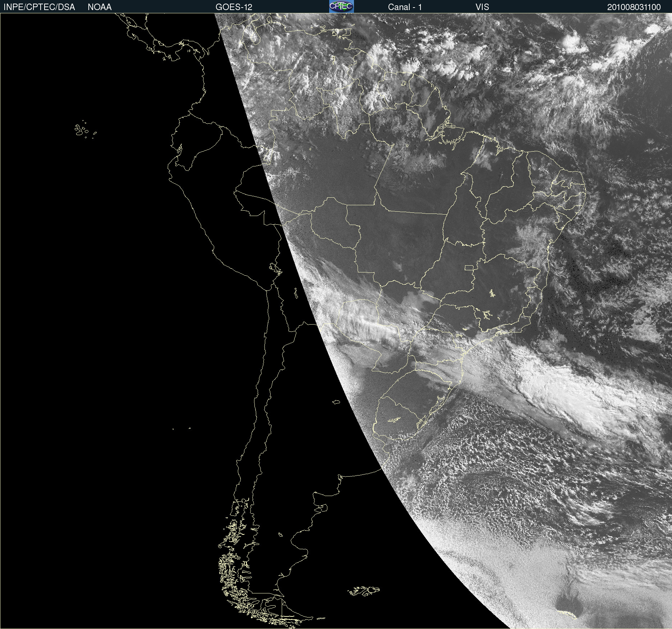Click the INPE/CPTEC/DSA header text
Image resolution: width=672 pixels, height=629 pixels.
point(39,7)
